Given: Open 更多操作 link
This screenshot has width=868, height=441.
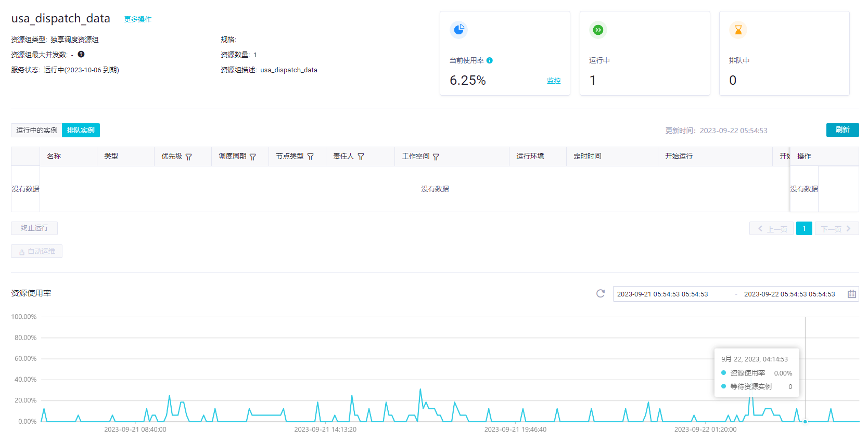Looking at the screenshot, I should (x=138, y=19).
